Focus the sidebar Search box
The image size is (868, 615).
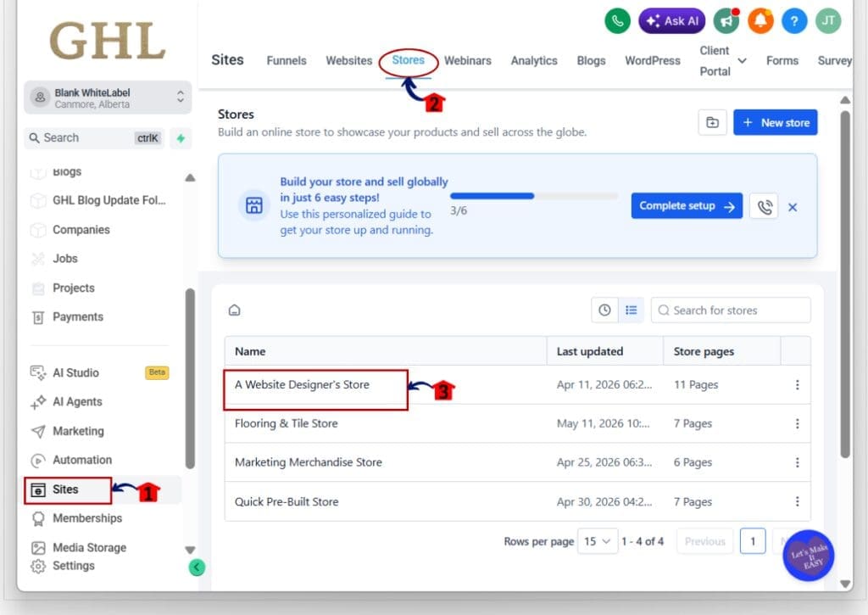click(94, 138)
